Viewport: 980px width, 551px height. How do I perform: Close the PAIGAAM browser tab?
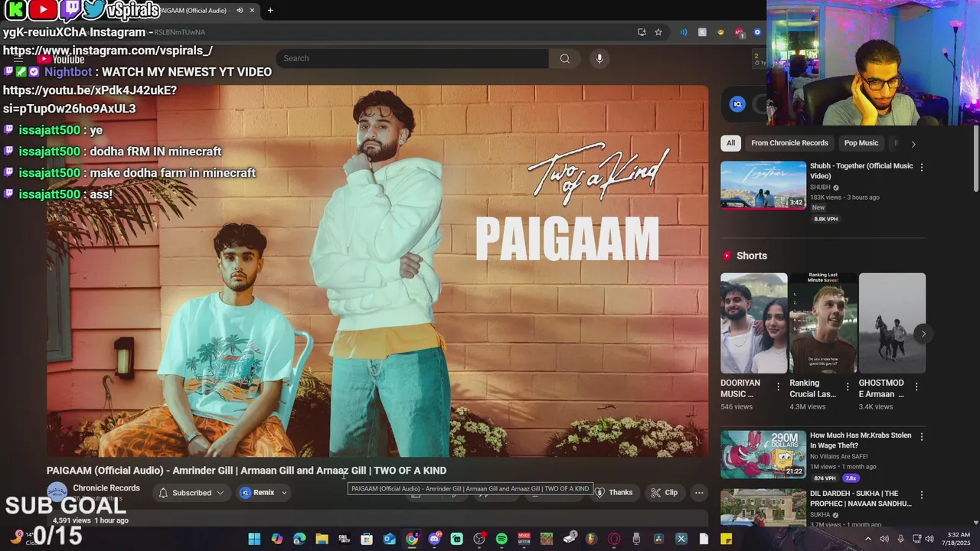pyautogui.click(x=252, y=10)
